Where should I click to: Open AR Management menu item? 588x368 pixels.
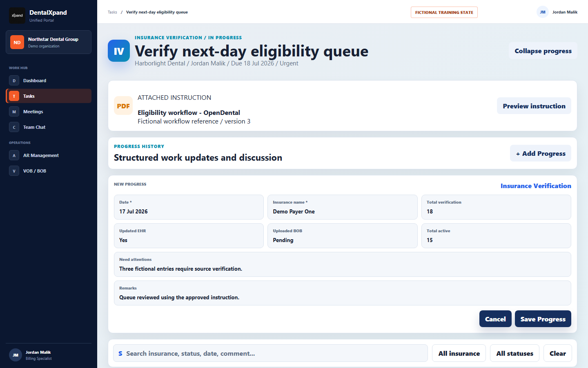[49, 155]
